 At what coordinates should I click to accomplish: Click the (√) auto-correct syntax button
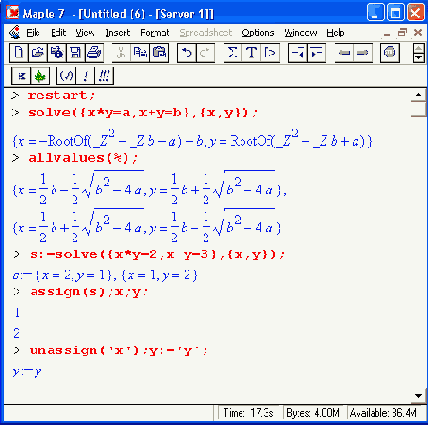click(66, 76)
